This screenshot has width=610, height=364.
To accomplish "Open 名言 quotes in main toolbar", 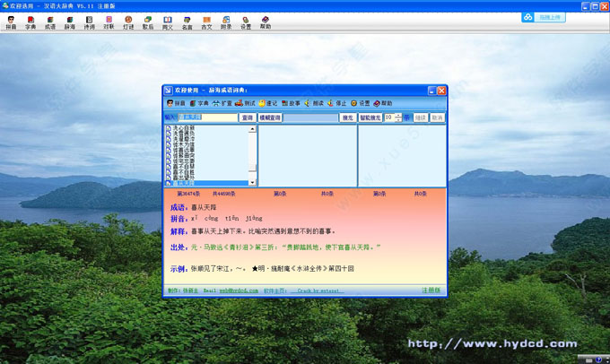I will pyautogui.click(x=187, y=23).
